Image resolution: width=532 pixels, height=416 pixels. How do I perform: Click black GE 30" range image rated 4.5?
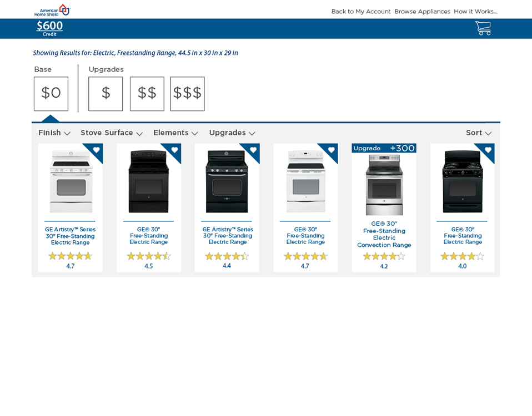(x=149, y=182)
